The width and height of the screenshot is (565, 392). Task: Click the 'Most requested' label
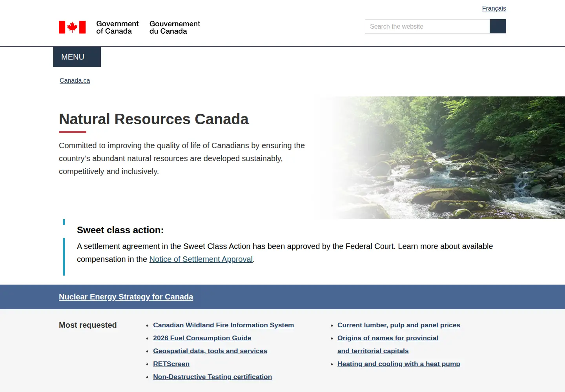[88, 325]
